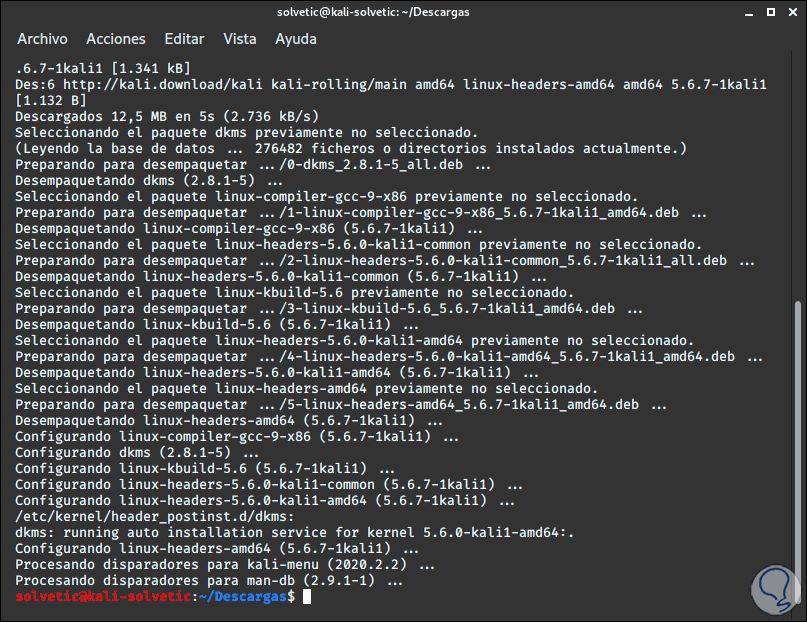This screenshot has width=807, height=622.
Task: Click the terminal icon in the title bar
Action: pos(11,11)
